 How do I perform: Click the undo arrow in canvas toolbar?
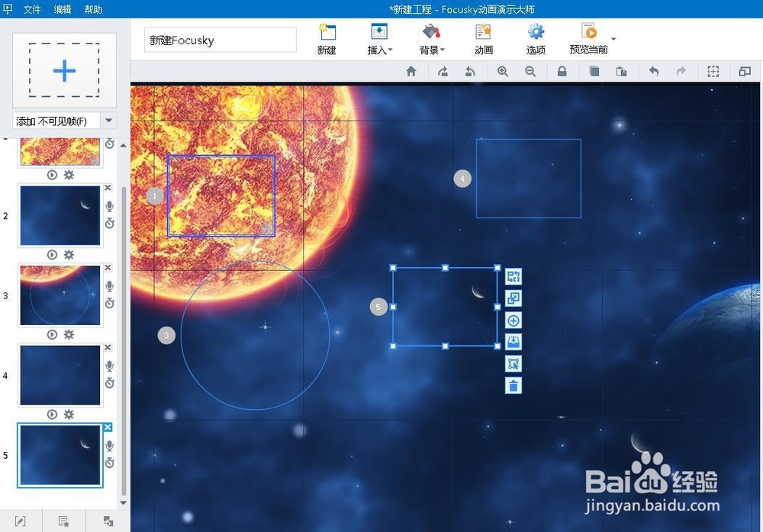click(654, 72)
